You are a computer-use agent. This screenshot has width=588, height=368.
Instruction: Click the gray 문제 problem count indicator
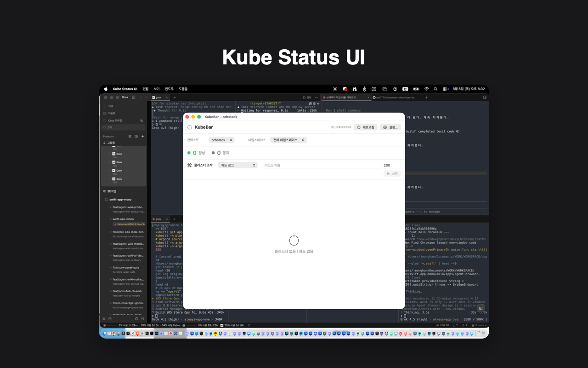click(220, 153)
